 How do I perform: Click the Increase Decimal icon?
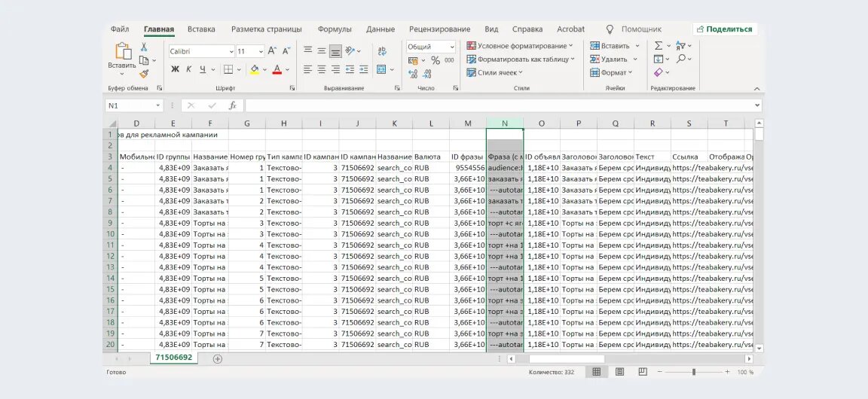pos(413,74)
